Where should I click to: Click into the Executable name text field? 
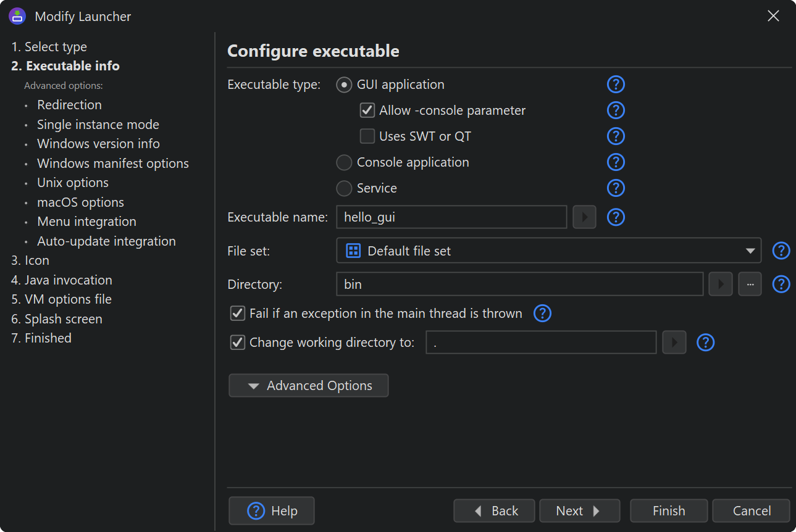point(451,217)
